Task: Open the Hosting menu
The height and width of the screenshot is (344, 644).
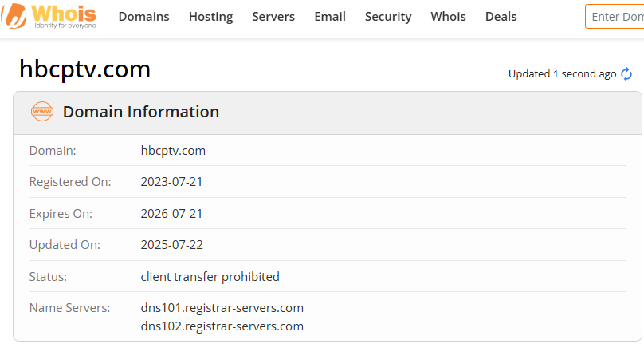Action: coord(210,16)
